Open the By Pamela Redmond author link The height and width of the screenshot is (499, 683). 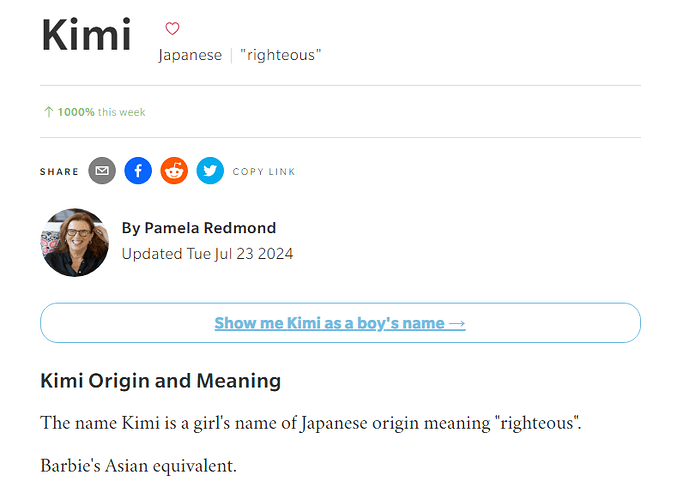point(199,228)
